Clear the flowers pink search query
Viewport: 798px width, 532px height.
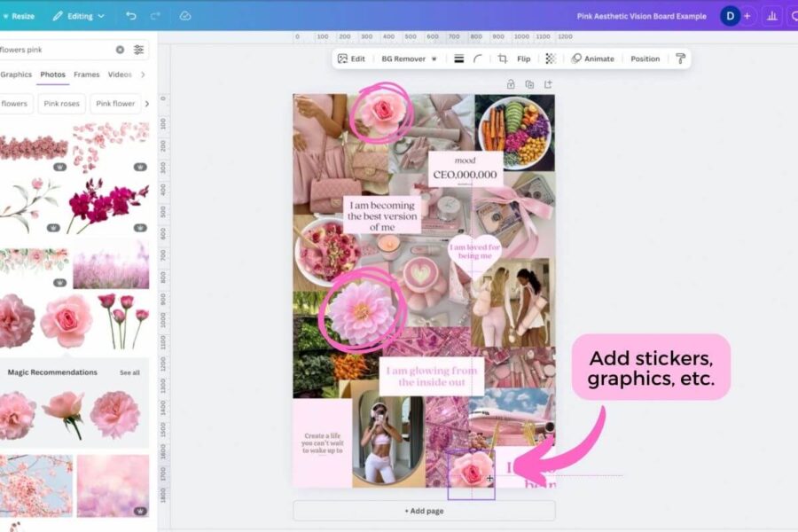(x=120, y=50)
